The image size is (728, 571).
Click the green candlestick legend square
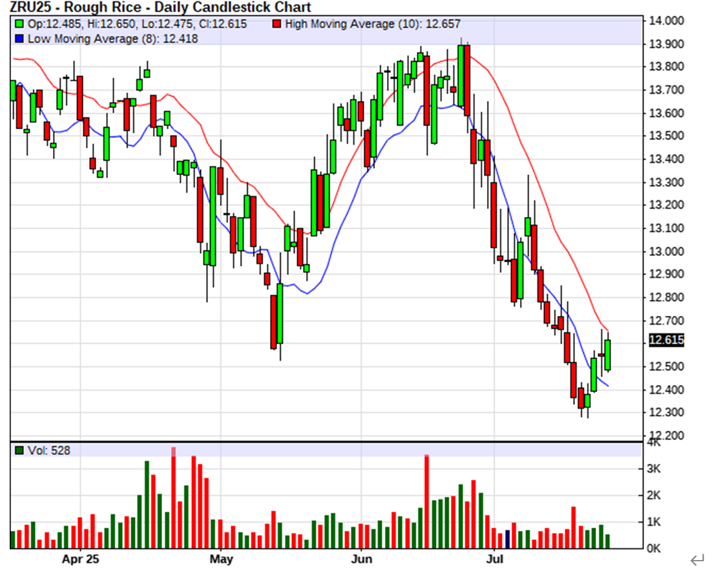19,25
